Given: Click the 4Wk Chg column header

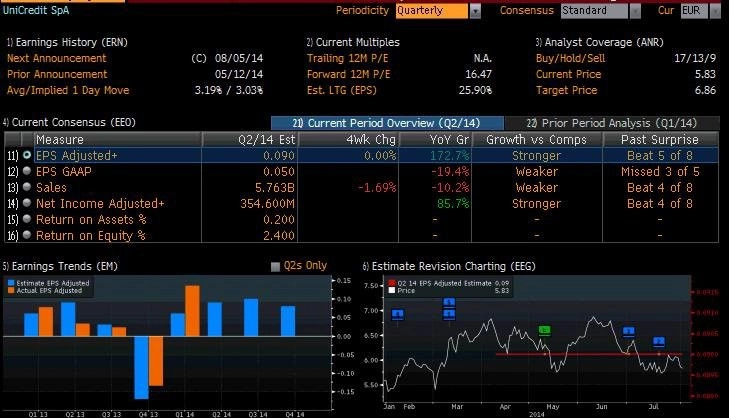Looking at the screenshot, I should pyautogui.click(x=348, y=139).
